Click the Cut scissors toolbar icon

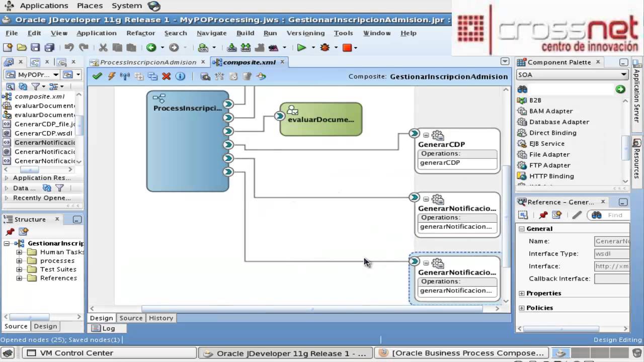tap(103, 47)
